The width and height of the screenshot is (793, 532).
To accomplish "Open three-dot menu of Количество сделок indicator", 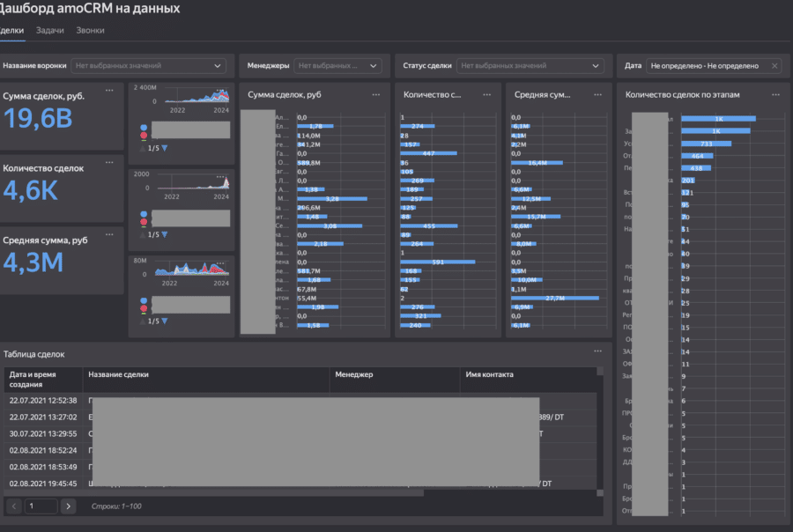I will click(x=109, y=163).
